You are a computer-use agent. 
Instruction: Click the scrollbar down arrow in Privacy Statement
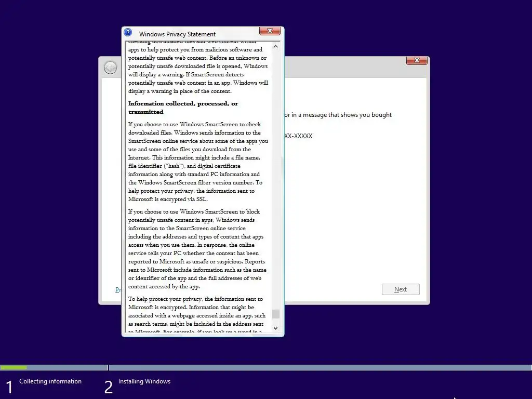tap(275, 328)
